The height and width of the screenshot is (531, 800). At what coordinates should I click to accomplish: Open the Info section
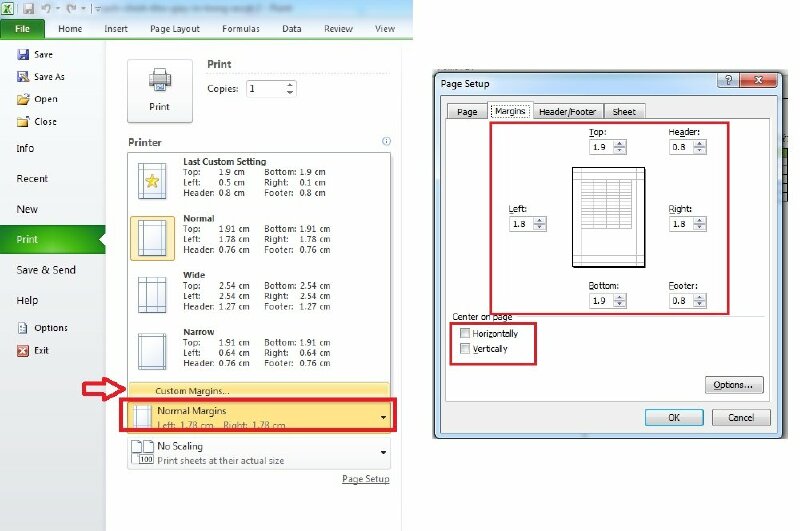pos(26,148)
